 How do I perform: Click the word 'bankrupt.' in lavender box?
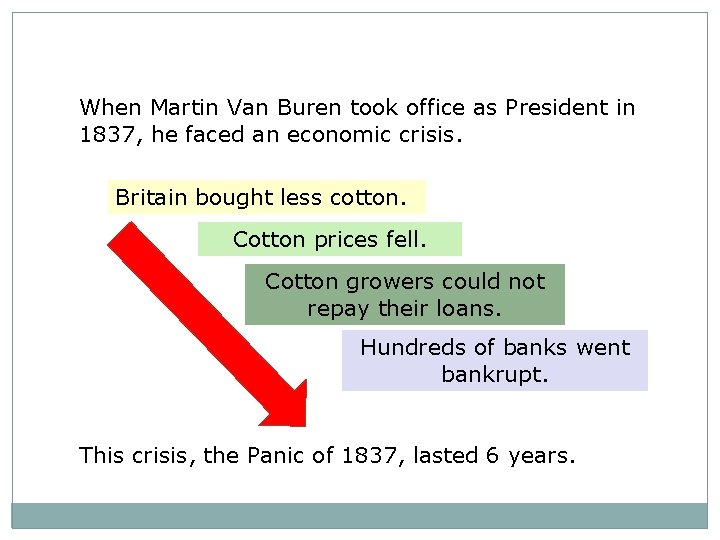pos(495,374)
